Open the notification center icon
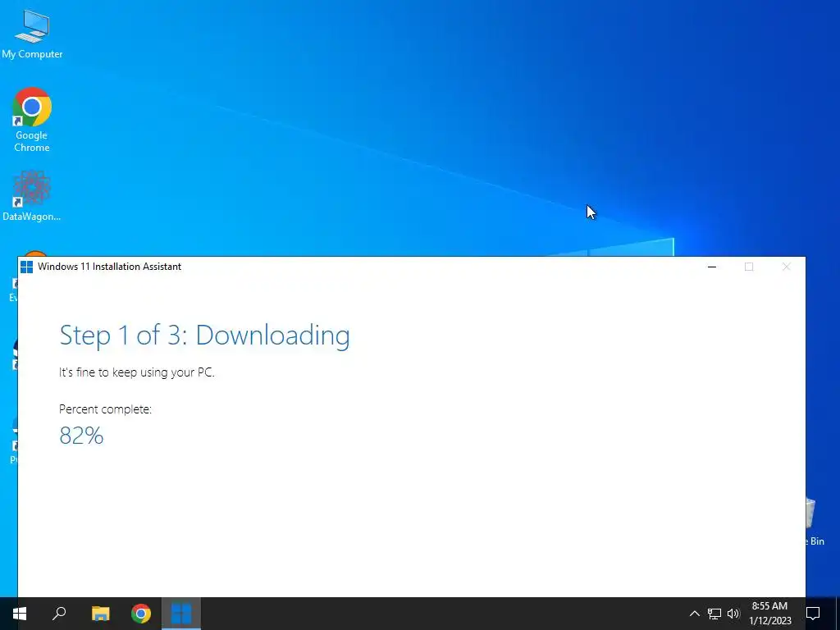Image resolution: width=840 pixels, height=630 pixels. 813,614
